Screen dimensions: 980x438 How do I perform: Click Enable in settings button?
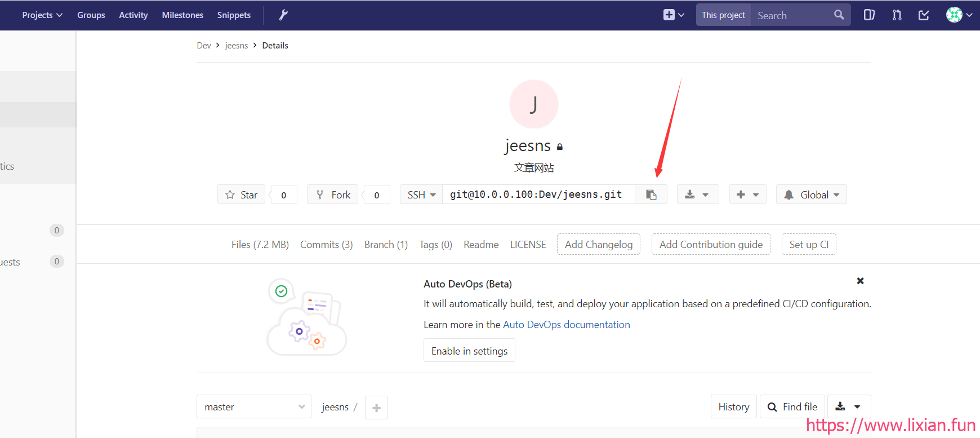[x=469, y=351]
